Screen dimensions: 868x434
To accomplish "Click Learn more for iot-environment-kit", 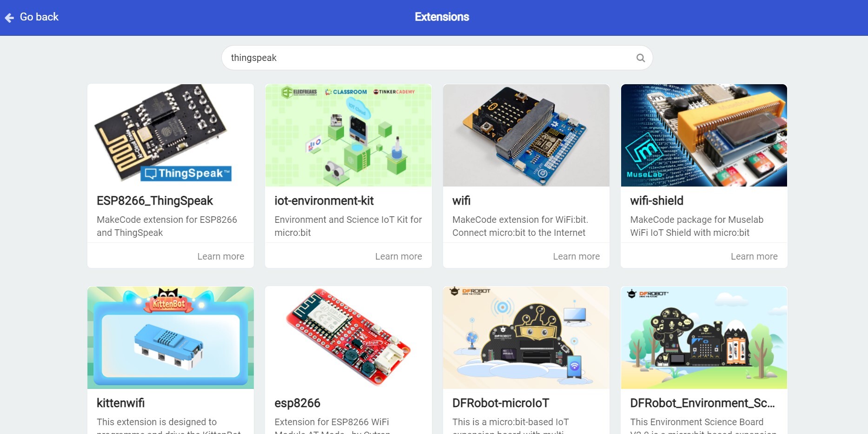I will click(398, 256).
